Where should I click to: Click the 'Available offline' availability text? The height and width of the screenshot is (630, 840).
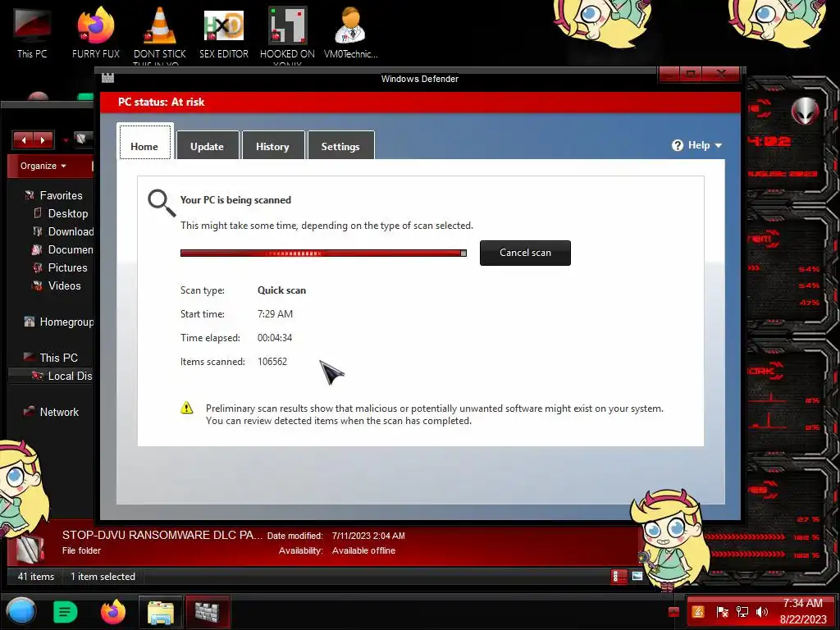(x=363, y=550)
